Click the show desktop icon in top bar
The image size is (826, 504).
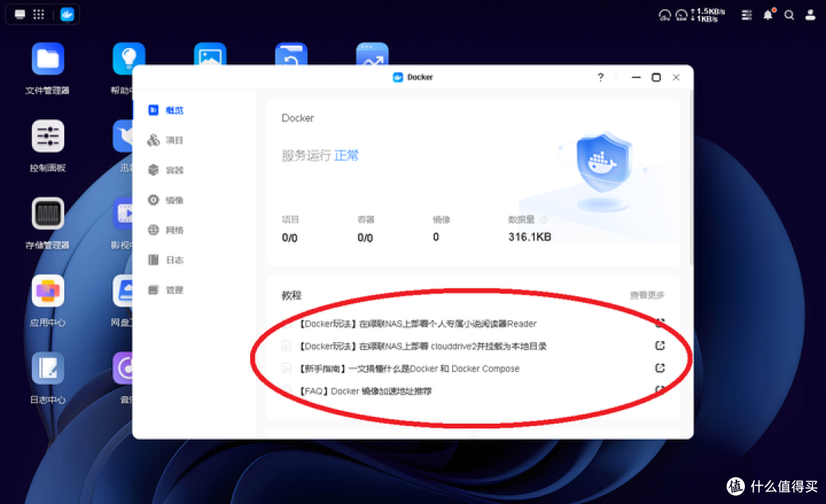click(20, 15)
